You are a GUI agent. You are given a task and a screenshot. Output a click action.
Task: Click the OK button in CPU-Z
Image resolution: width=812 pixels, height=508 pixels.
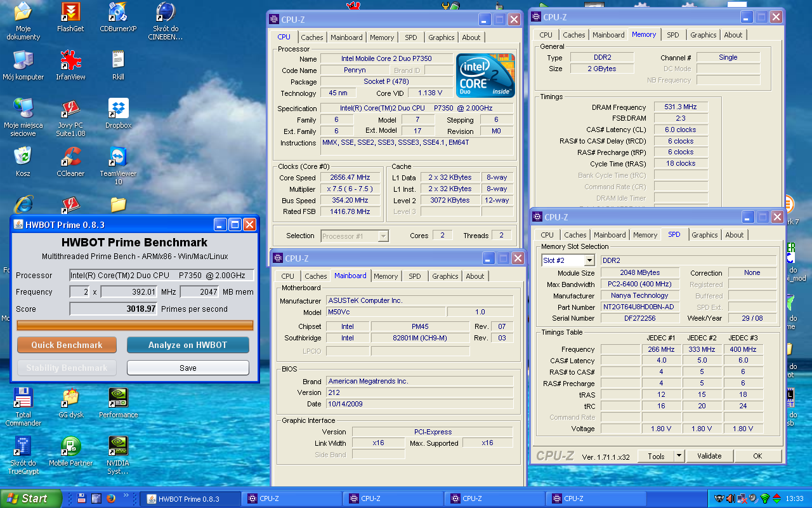(757, 456)
